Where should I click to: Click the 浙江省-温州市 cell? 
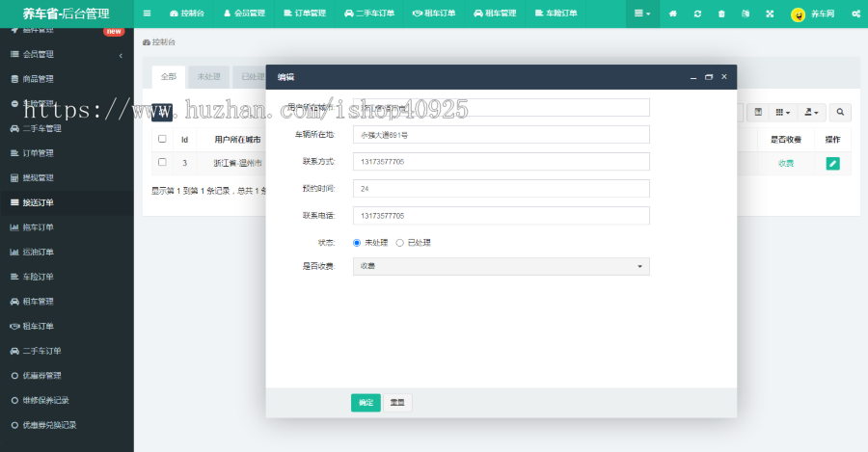click(237, 163)
